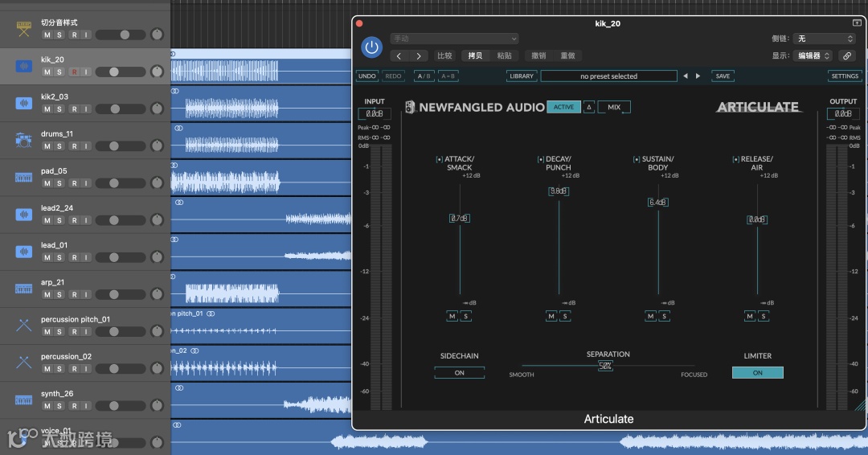The image size is (868, 455).
Task: Click the Newfangled Audio logo icon
Action: (x=410, y=108)
